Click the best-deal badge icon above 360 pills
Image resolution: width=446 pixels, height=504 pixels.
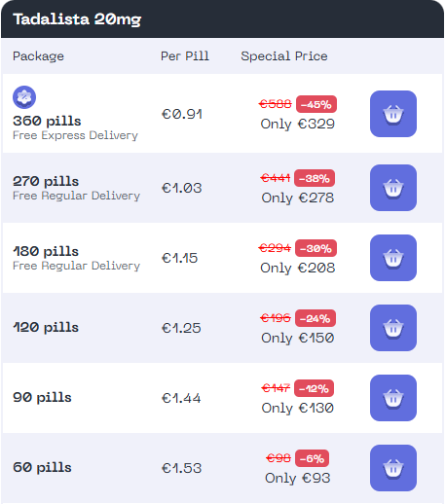(24, 97)
